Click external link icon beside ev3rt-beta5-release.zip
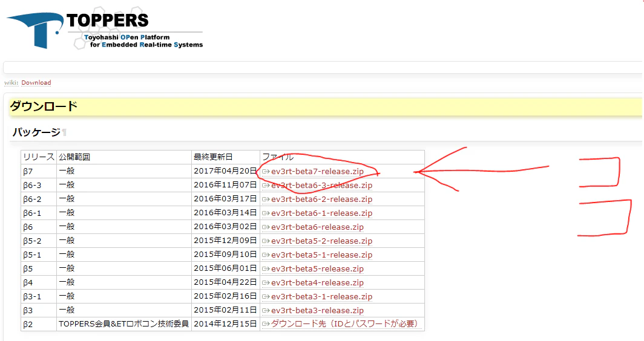 266,269
